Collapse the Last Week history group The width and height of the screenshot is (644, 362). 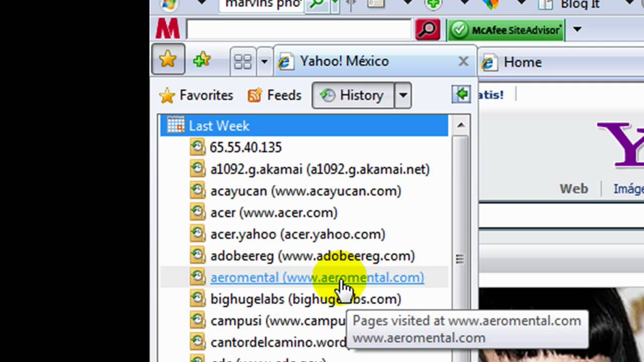point(304,125)
